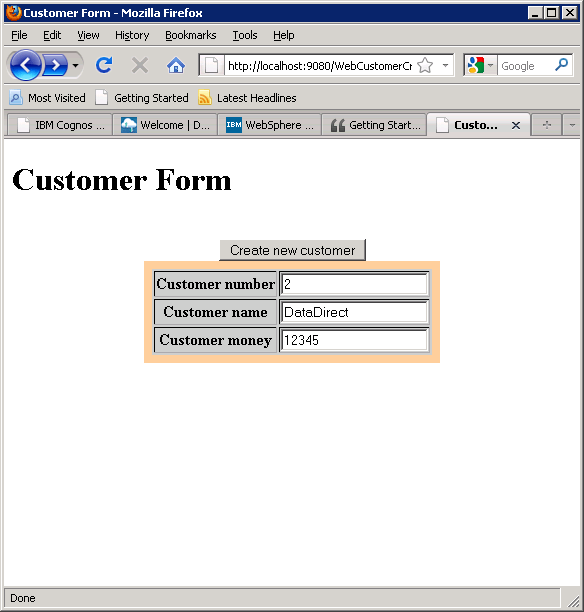Bookmark this page with the star icon
This screenshot has height=612, width=584.
pyautogui.click(x=425, y=65)
